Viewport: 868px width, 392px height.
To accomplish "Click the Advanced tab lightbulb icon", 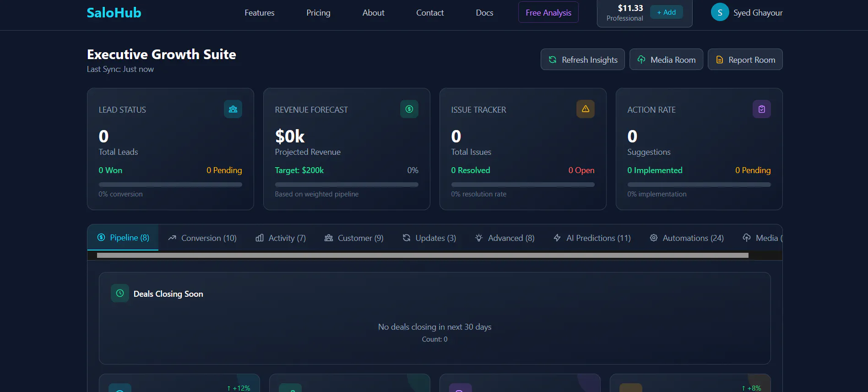I will point(479,238).
